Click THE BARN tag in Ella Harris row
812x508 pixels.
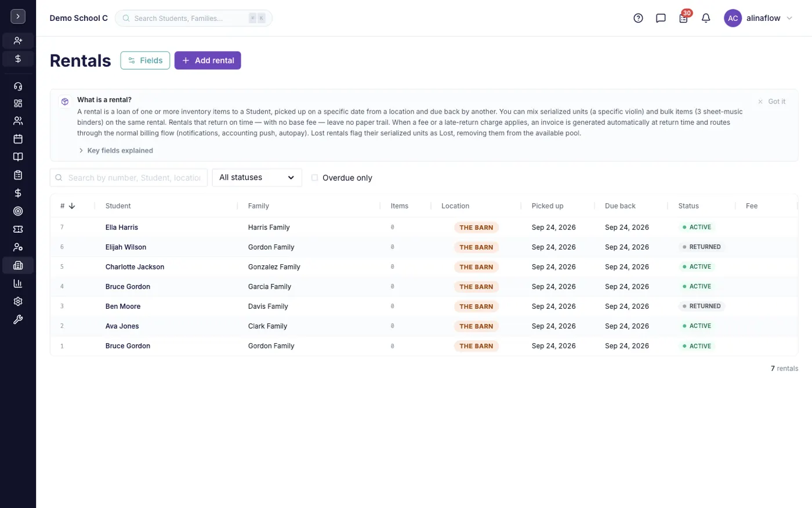476,228
